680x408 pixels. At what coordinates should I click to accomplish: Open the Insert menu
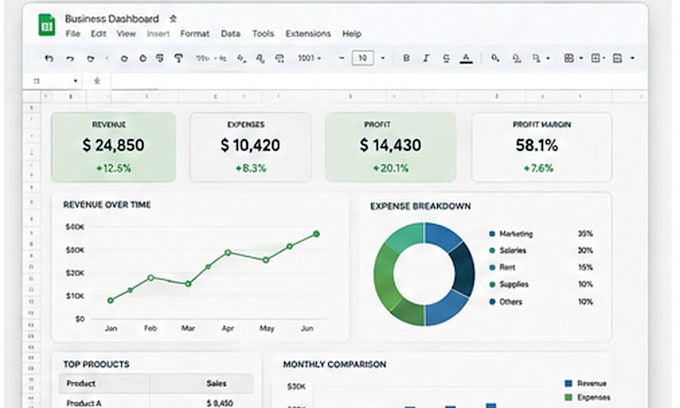point(158,34)
